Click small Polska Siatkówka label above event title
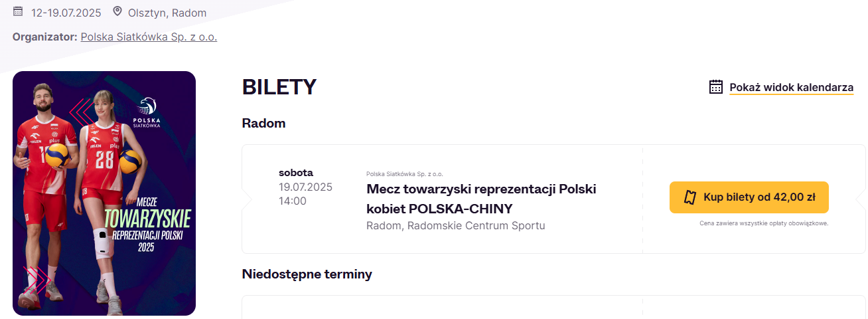 pyautogui.click(x=404, y=173)
